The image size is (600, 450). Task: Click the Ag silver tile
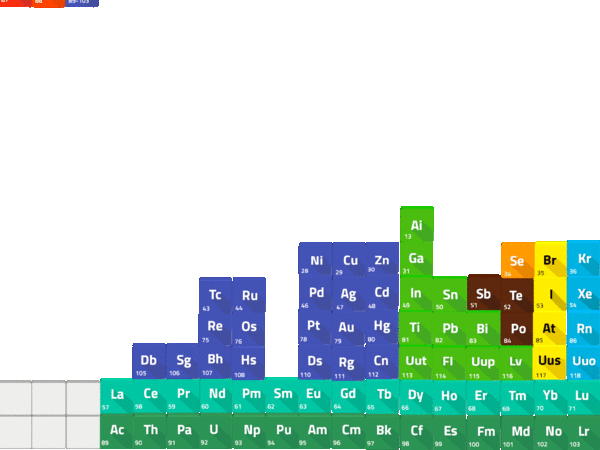click(x=349, y=293)
